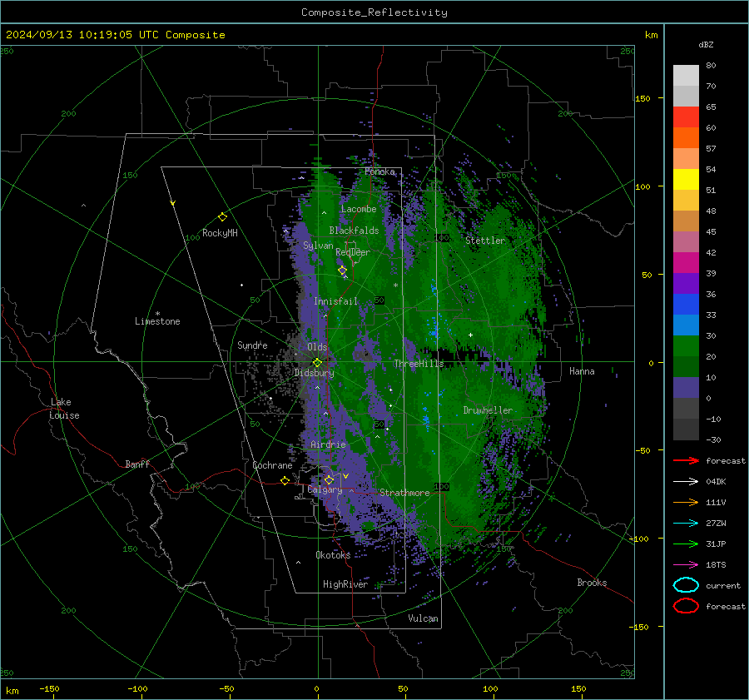Click the Vulcan town label

[x=423, y=618]
